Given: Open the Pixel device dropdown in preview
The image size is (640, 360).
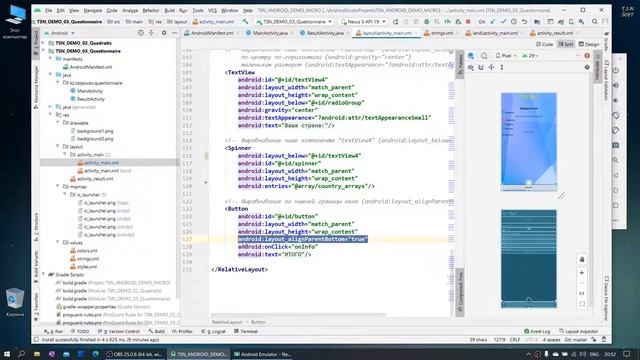Looking at the screenshot, I should (506, 56).
